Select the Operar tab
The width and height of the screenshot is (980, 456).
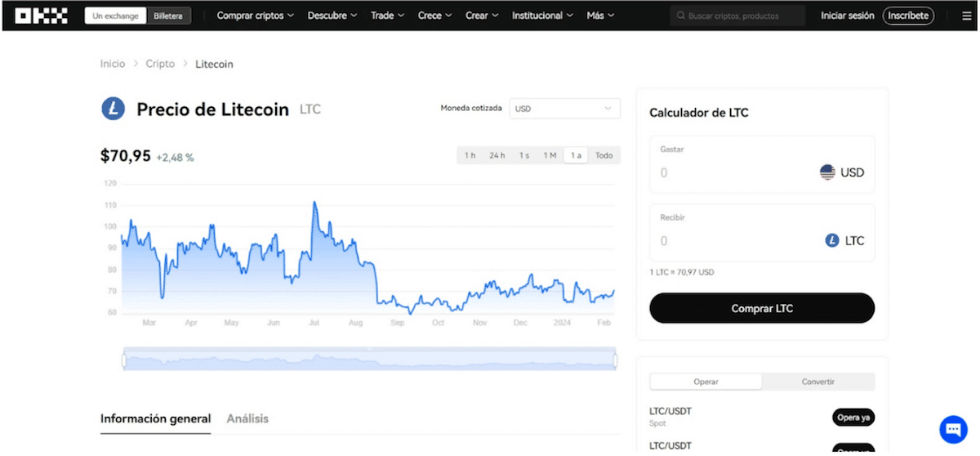(706, 382)
